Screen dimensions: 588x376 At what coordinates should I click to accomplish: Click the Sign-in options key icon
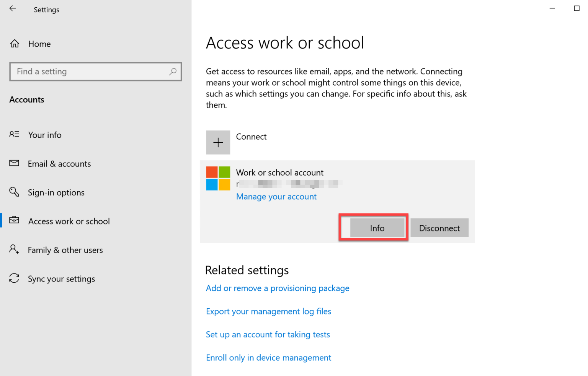point(14,192)
